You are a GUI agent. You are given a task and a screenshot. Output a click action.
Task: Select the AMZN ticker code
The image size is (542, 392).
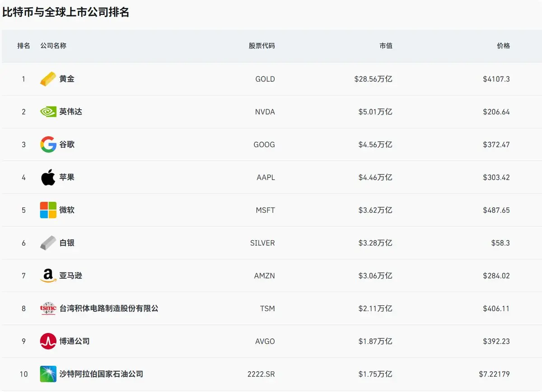click(x=265, y=275)
